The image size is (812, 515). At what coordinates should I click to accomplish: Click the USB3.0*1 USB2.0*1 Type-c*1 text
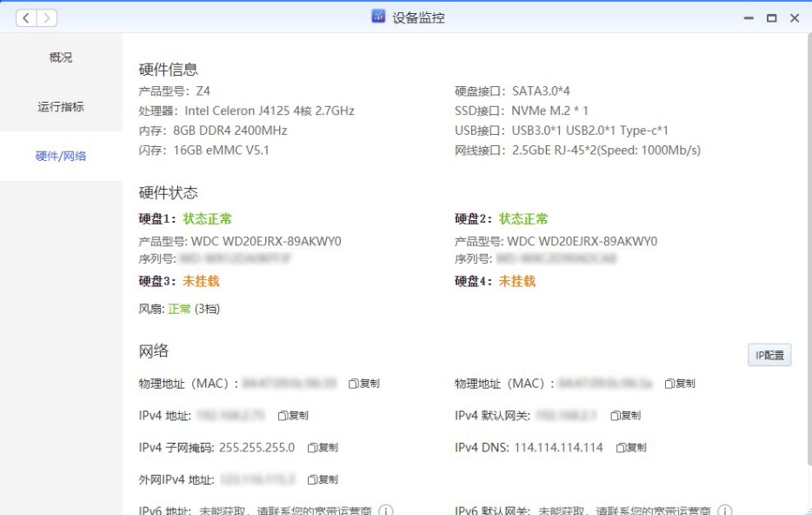[589, 130]
